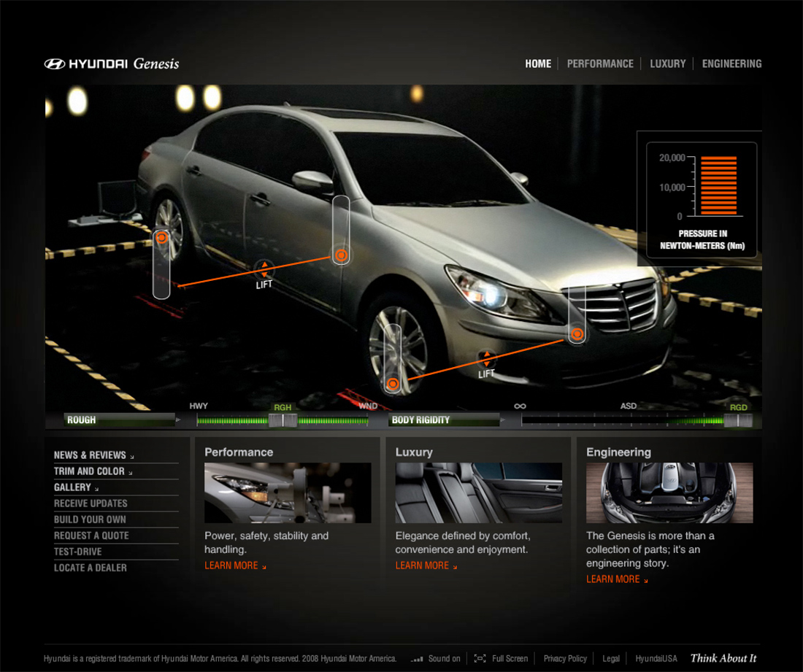803x672 pixels.
Task: Open the Legal link in footer
Action: [x=611, y=659]
